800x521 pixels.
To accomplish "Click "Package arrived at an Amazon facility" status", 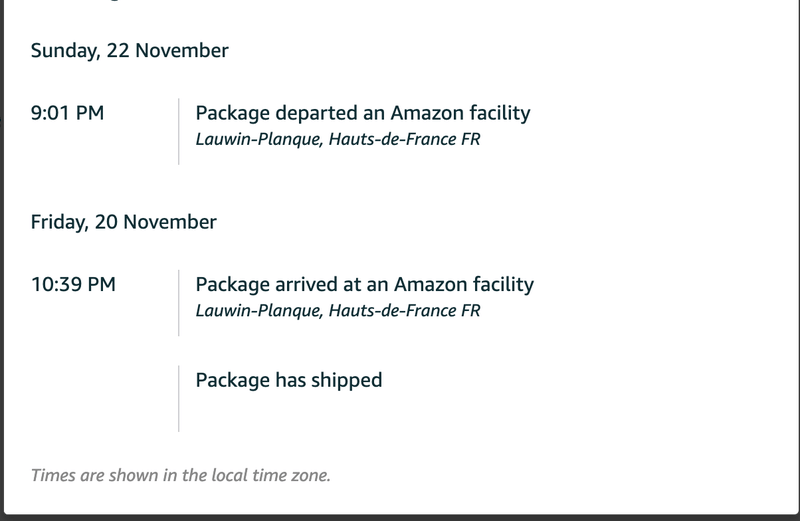I will pyautogui.click(x=364, y=284).
